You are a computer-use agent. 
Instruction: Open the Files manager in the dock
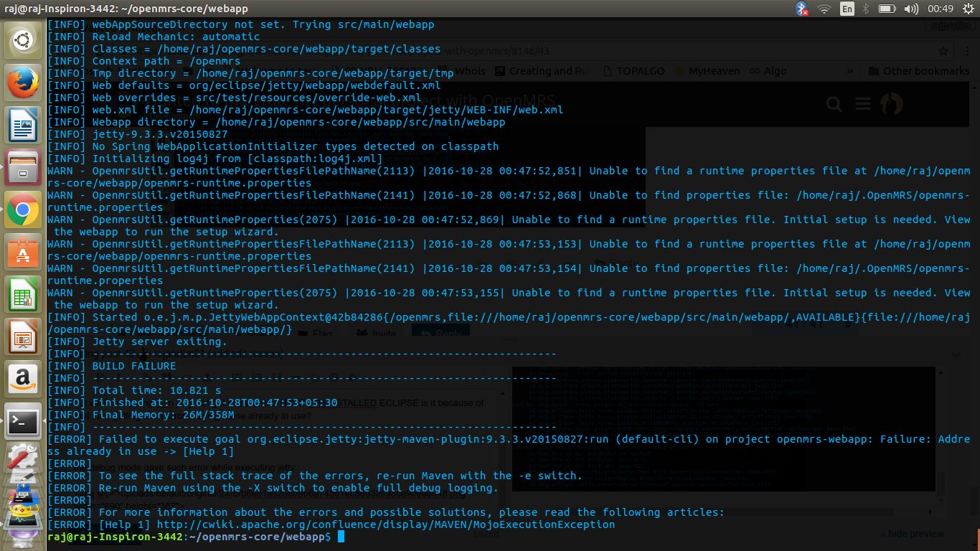tap(23, 167)
